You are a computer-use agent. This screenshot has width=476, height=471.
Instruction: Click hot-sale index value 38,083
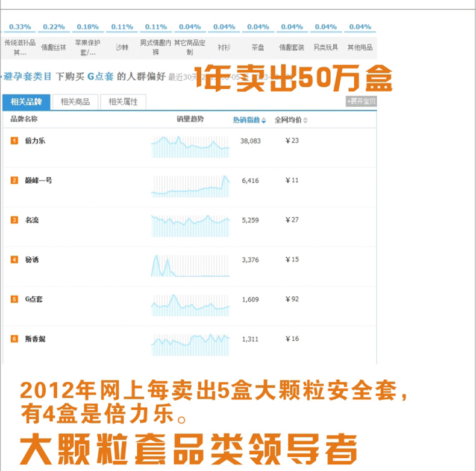pos(251,141)
